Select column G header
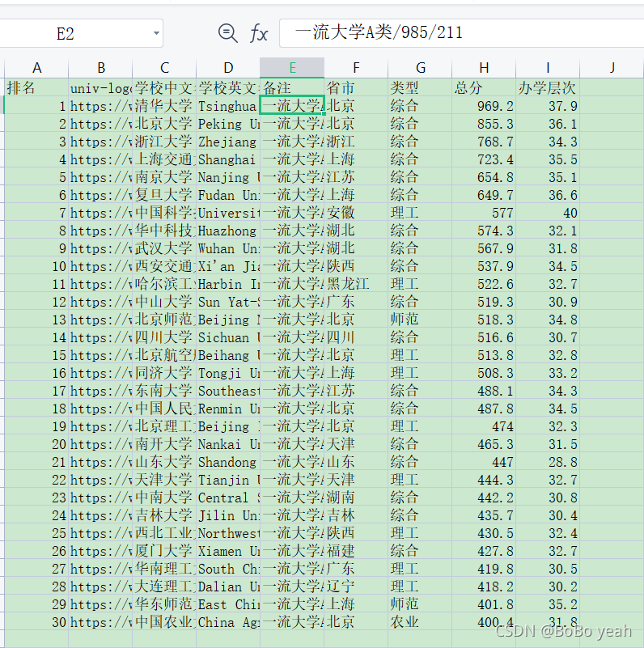The width and height of the screenshot is (644, 648). click(420, 68)
